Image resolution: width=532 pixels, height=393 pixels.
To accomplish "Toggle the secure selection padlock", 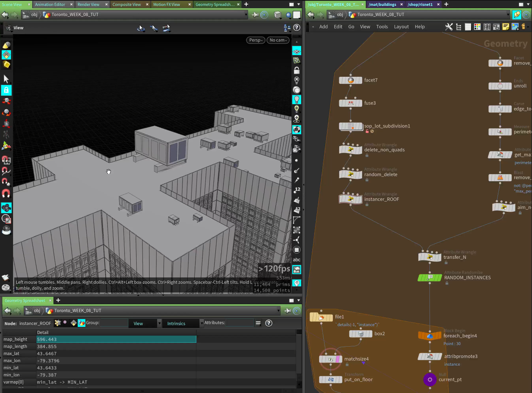I will pyautogui.click(x=6, y=90).
